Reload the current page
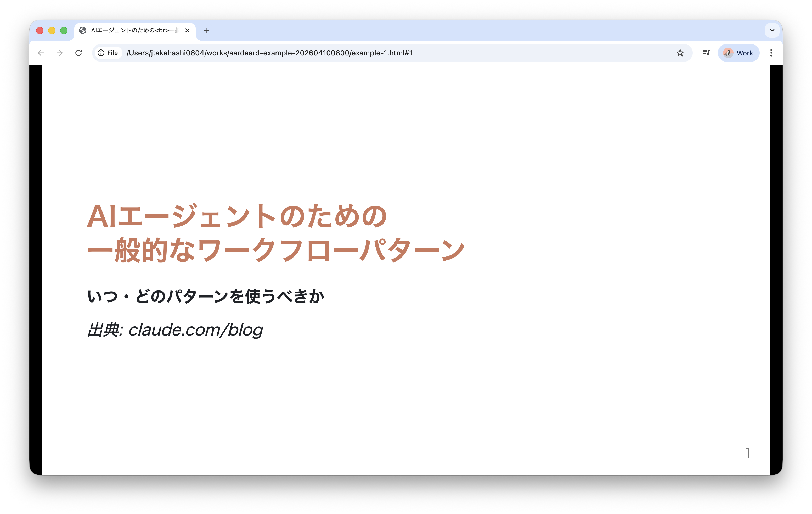This screenshot has width=812, height=514. pos(78,53)
